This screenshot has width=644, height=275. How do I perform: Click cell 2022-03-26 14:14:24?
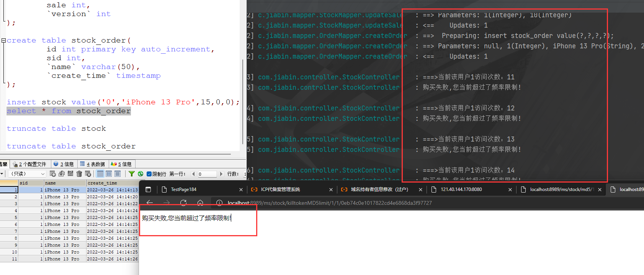tap(112, 211)
